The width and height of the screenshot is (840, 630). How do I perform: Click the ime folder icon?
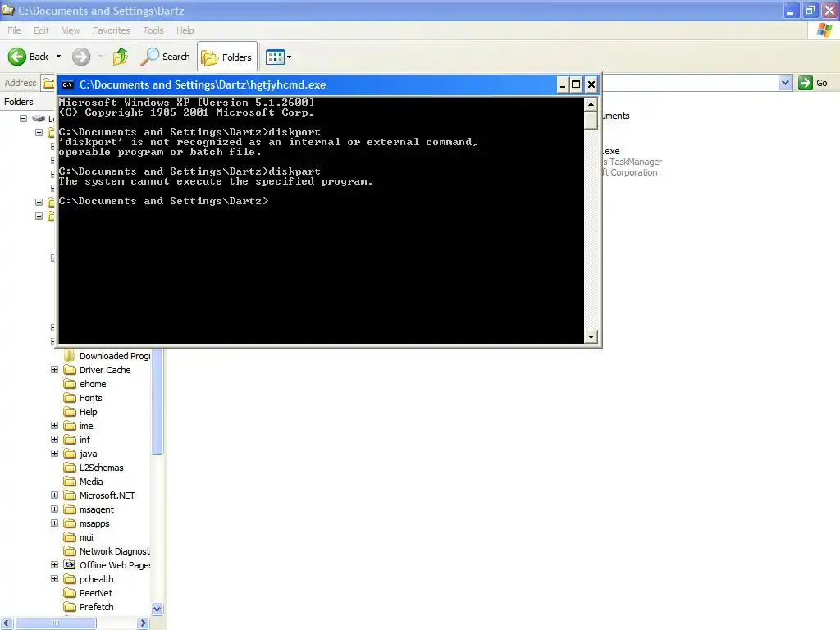coord(70,426)
